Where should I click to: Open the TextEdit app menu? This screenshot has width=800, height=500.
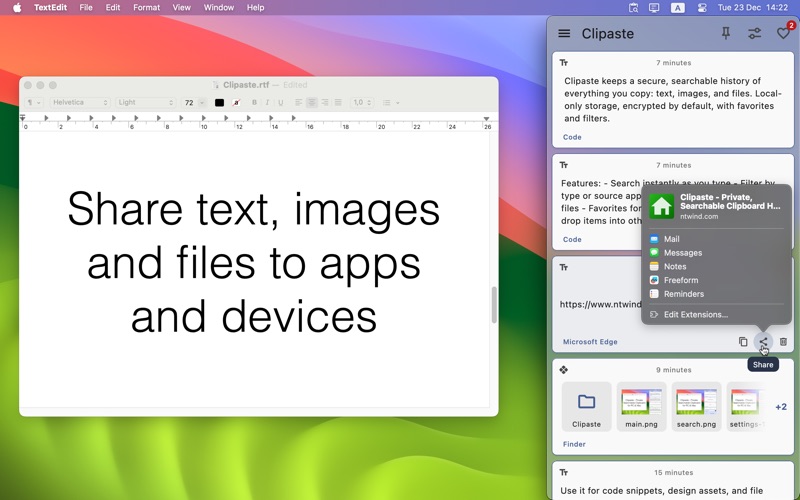(x=50, y=7)
